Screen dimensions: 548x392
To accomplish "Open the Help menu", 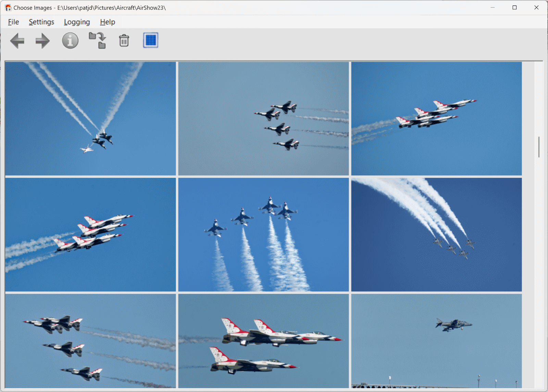I will click(108, 22).
